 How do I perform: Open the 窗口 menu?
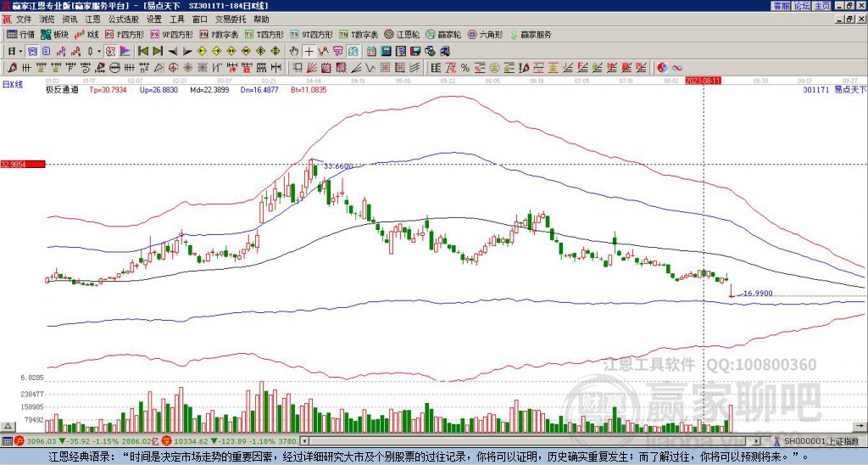pos(200,20)
